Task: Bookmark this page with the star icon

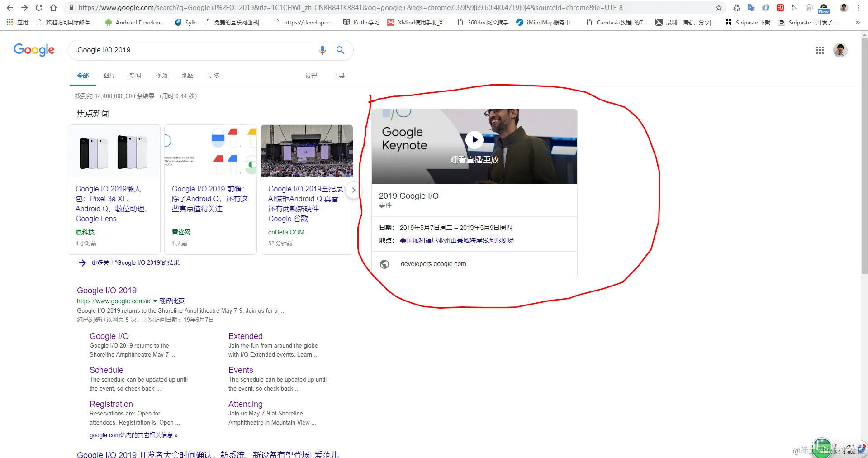Action: click(718, 7)
